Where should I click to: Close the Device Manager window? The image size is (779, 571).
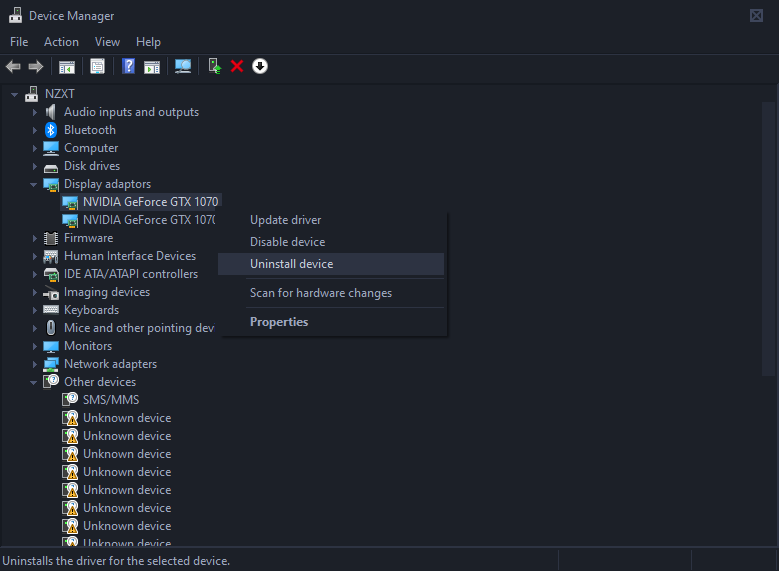(756, 16)
